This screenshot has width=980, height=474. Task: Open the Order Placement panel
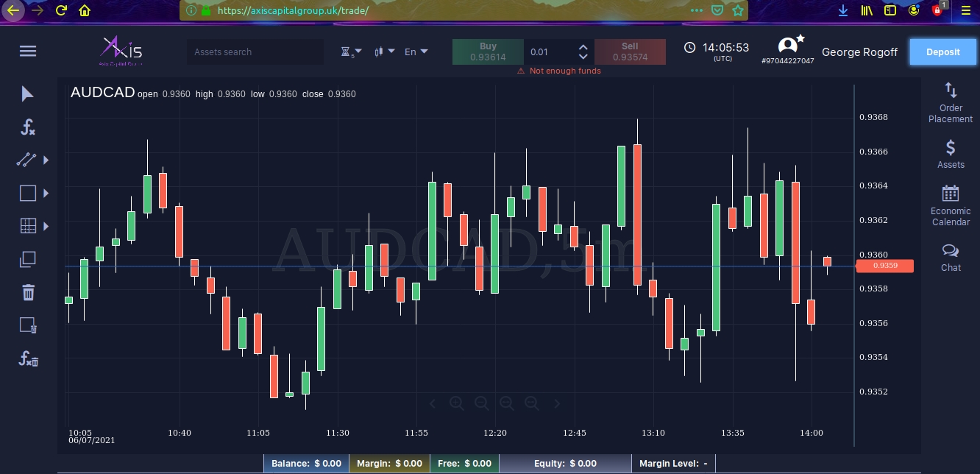951,101
